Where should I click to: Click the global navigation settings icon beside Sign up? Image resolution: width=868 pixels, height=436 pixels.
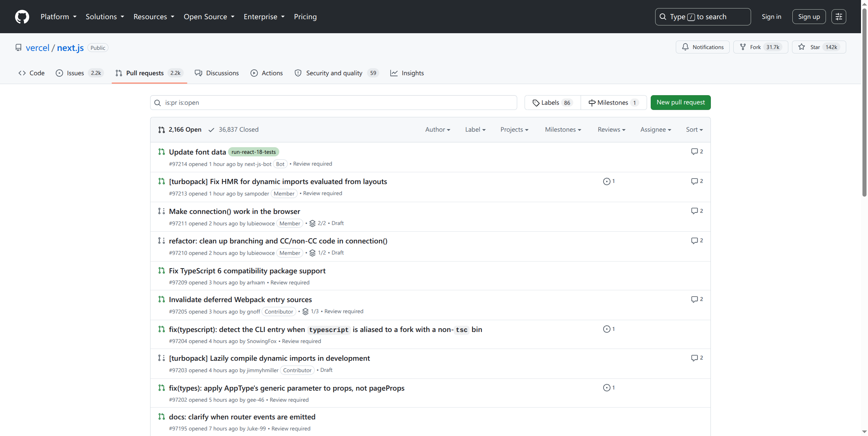coord(838,17)
